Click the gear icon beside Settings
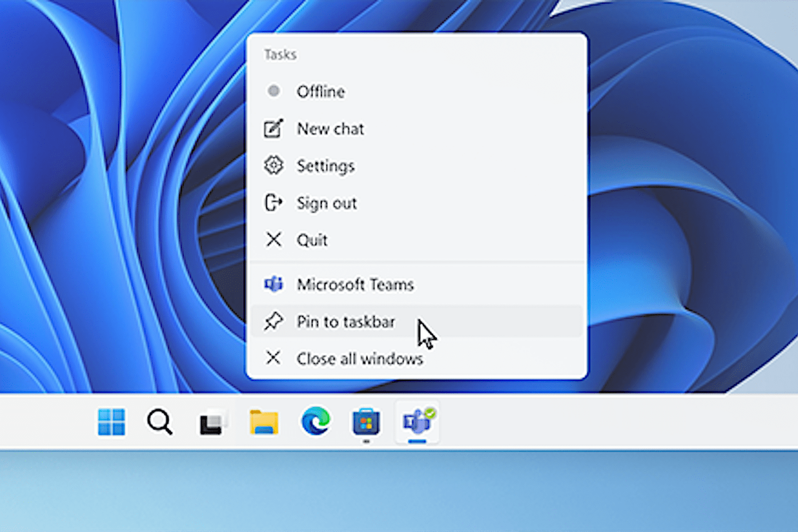Screen dimensions: 798x532 click(273, 165)
